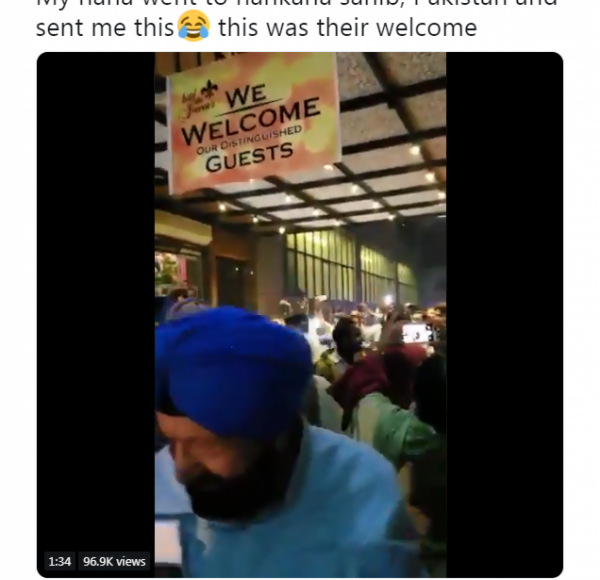Click the word GUESTS on the banner
600x580 pixels.
point(249,157)
